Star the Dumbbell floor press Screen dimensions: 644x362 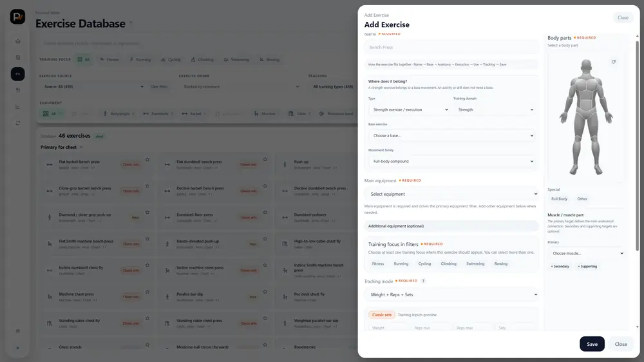coord(265,213)
